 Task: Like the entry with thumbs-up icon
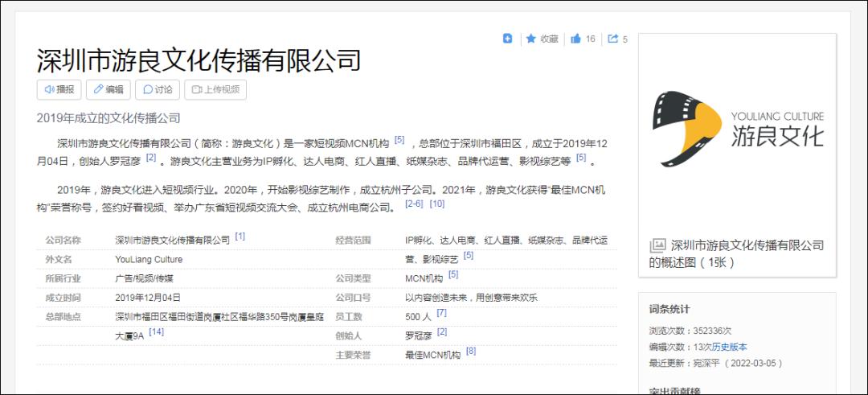pos(575,39)
